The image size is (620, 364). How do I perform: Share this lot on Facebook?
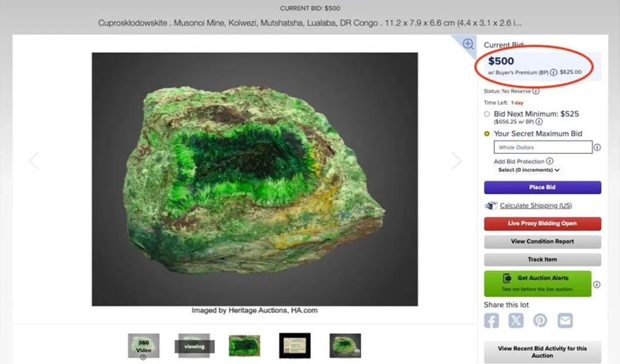(x=491, y=320)
